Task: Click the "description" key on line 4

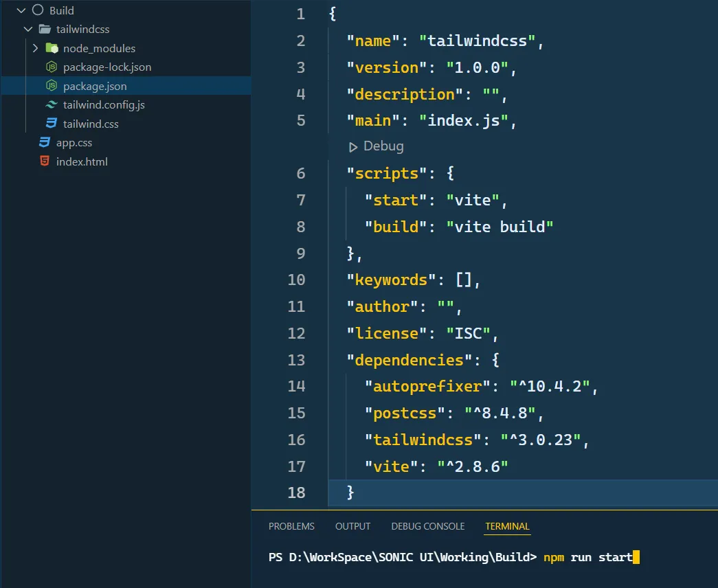Action: 405,94
